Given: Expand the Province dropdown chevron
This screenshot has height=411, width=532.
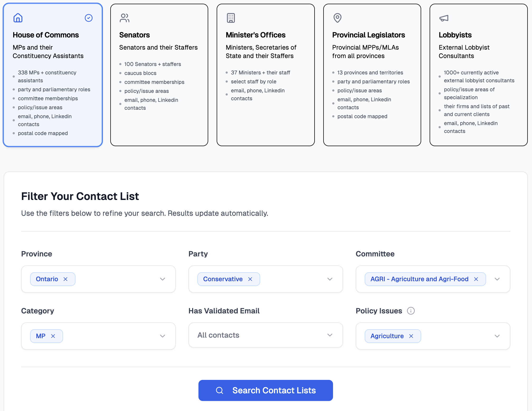Looking at the screenshot, I should pos(163,279).
